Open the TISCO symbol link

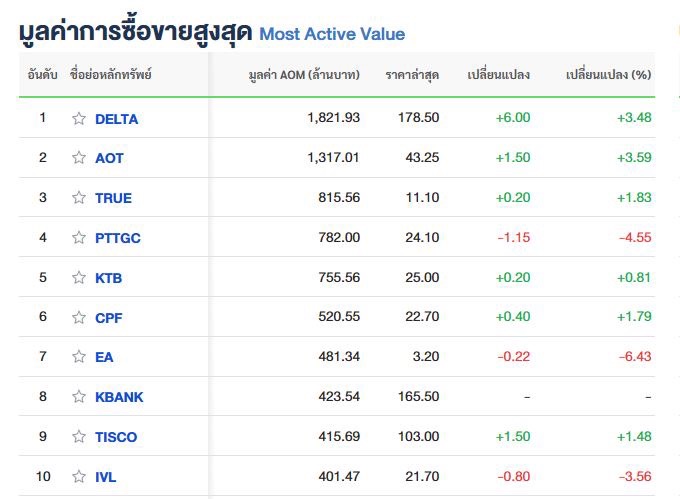116,437
